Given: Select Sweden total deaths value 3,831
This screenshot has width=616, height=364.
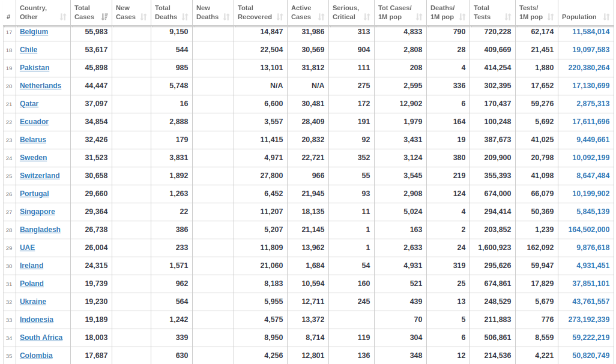Looking at the screenshot, I should (179, 158).
